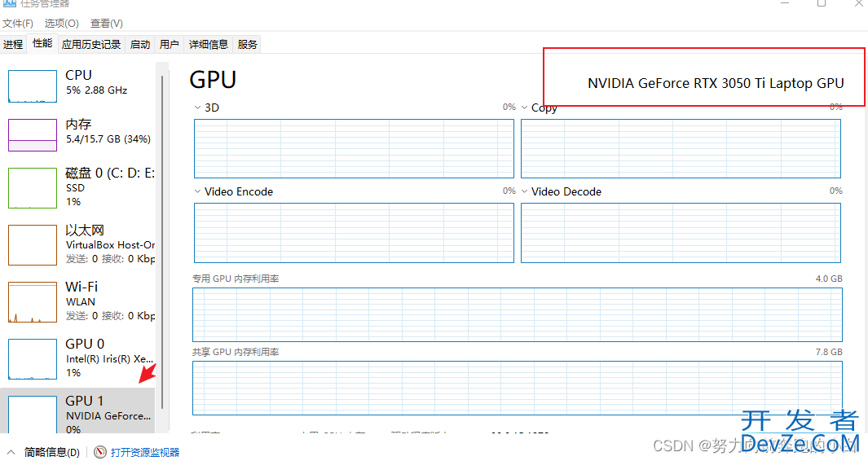Click the 打开资源监视器 link
The height and width of the screenshot is (461, 868).
(145, 452)
